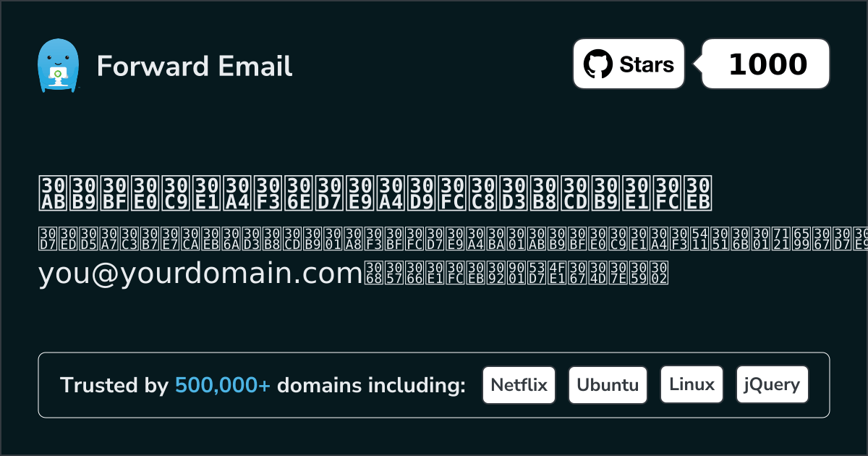Select the Netflix badge

519,384
